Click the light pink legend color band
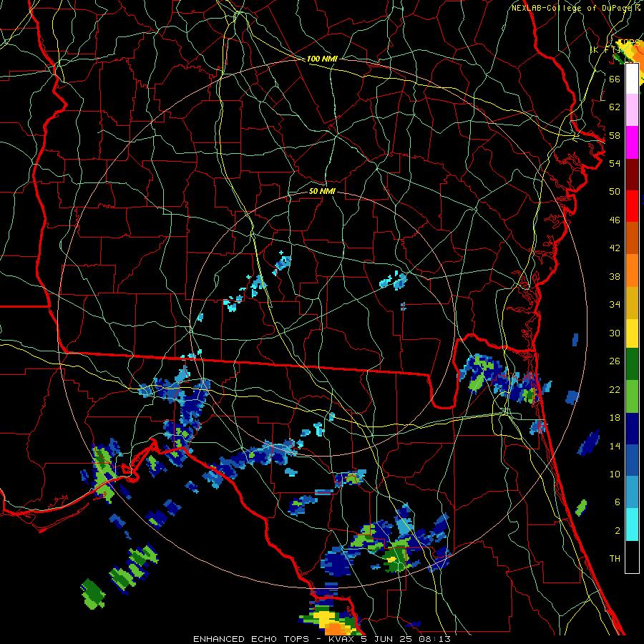The image size is (644, 644). (632, 110)
